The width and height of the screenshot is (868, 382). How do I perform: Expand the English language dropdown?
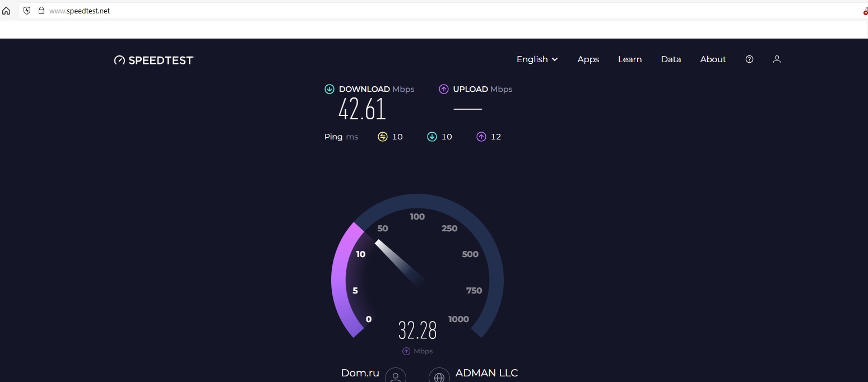(537, 59)
